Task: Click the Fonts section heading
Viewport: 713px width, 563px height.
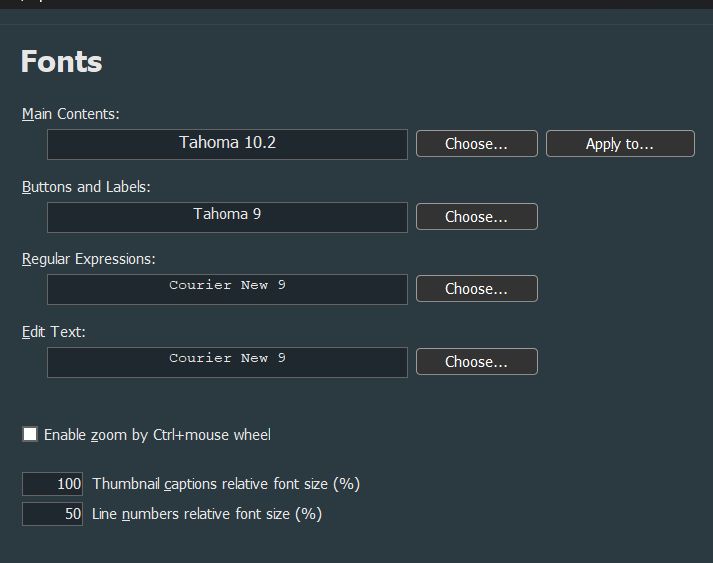Action: point(62,62)
